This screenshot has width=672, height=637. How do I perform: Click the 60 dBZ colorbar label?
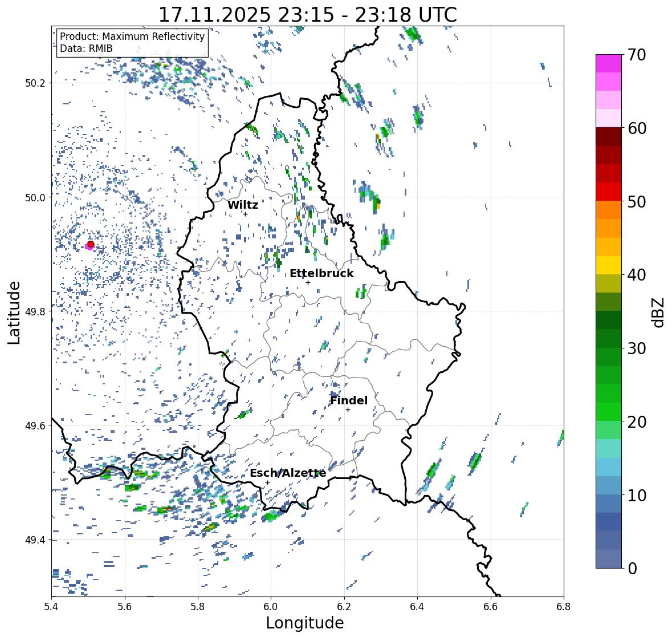coord(637,128)
